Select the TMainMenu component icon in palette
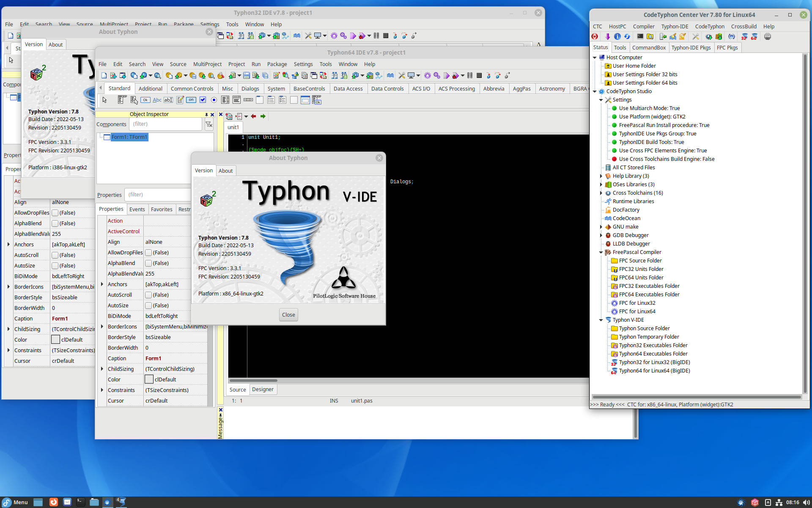 coord(122,100)
